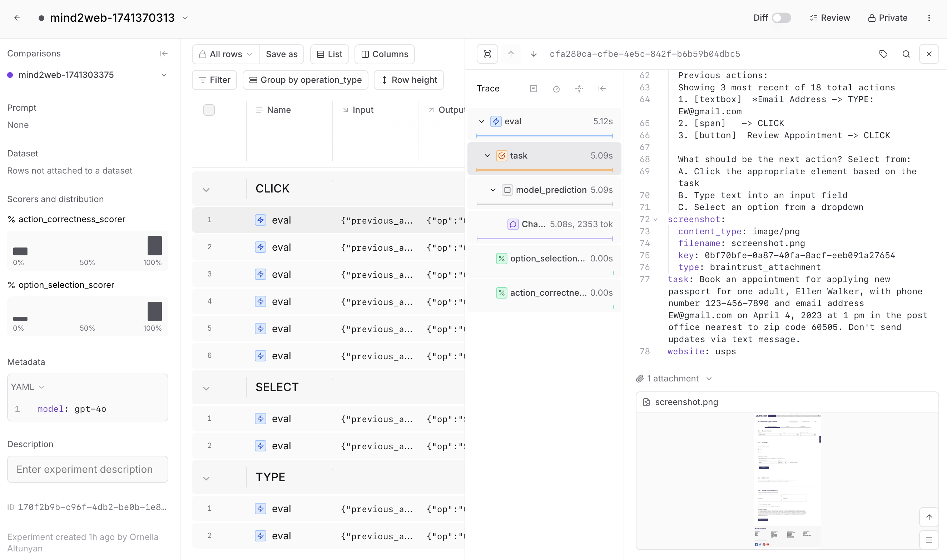Open the Columns settings button
947x560 pixels.
pyautogui.click(x=385, y=54)
